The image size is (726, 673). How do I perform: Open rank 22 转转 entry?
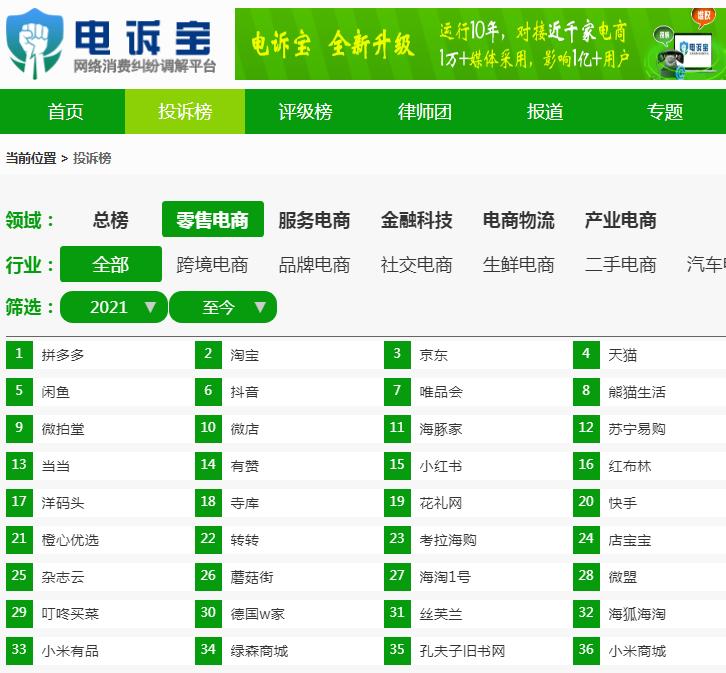[244, 541]
